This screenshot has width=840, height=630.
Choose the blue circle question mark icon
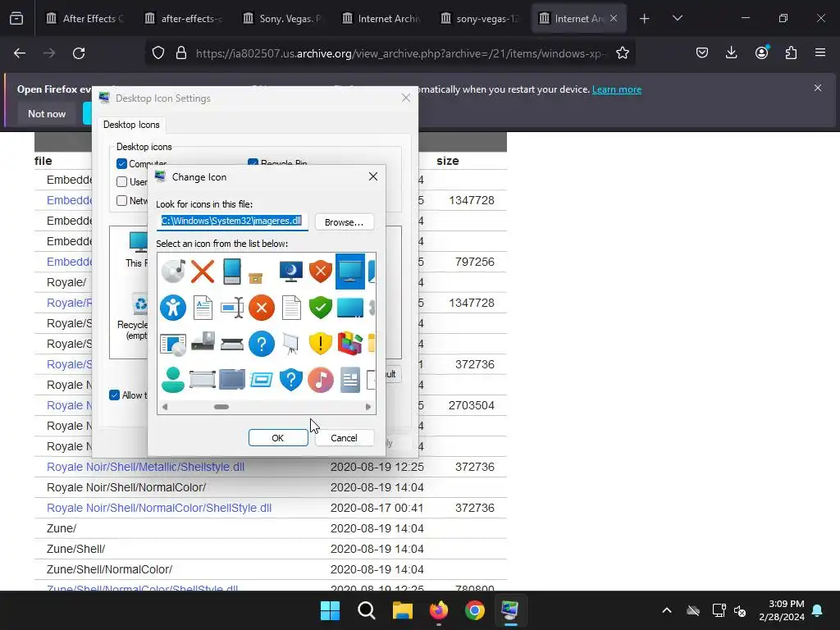tap(262, 344)
